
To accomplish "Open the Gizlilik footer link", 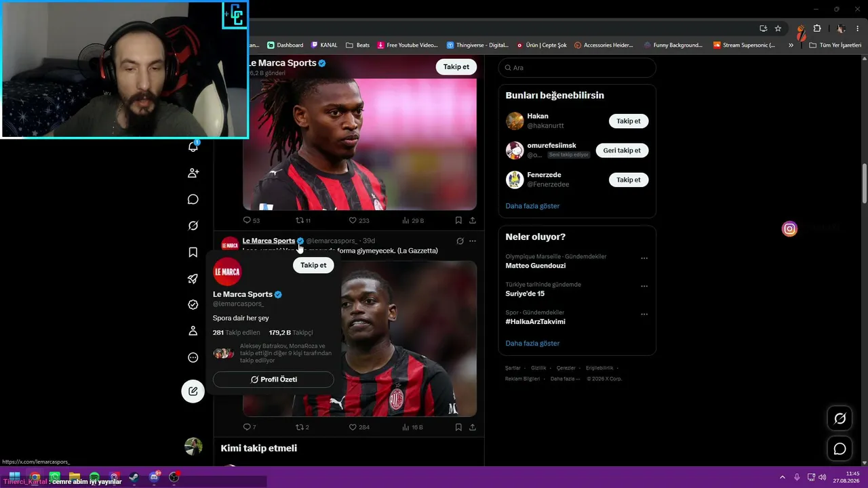I will pos(538,368).
